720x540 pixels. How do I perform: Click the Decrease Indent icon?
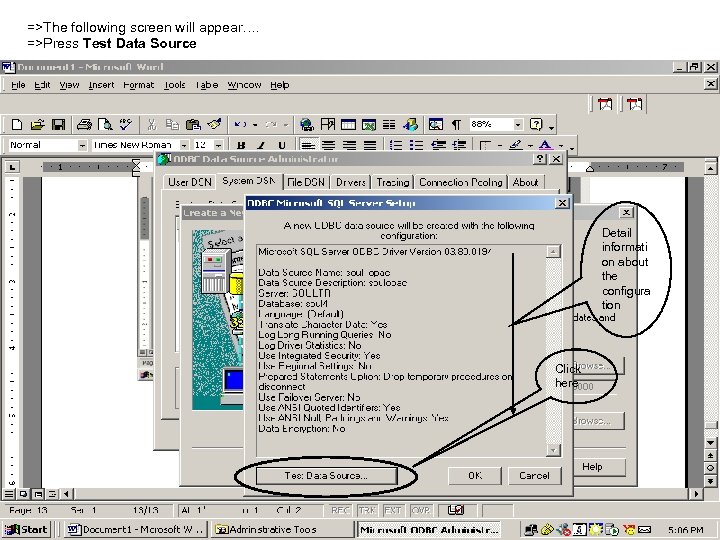[439, 146]
